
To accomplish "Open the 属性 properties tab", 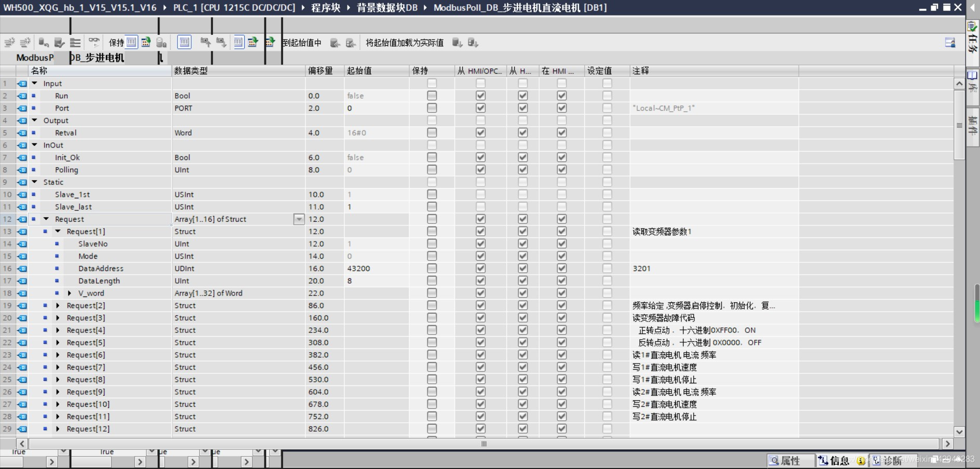I will [790, 461].
